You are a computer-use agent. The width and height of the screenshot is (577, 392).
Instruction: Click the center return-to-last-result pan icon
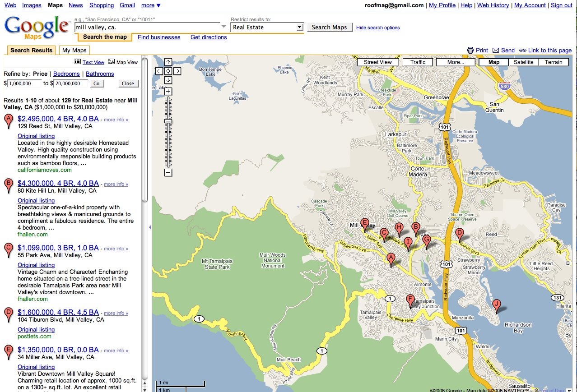click(x=168, y=71)
